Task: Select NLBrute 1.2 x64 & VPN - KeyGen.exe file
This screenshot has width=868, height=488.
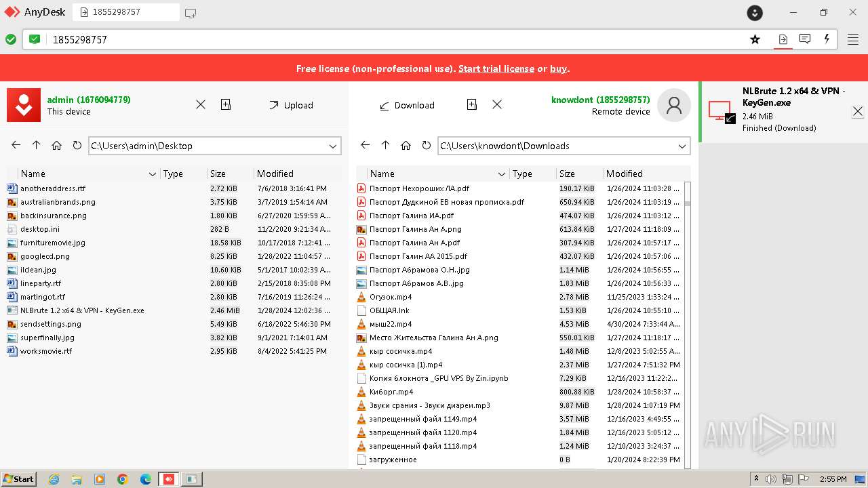Action: pyautogui.click(x=82, y=310)
